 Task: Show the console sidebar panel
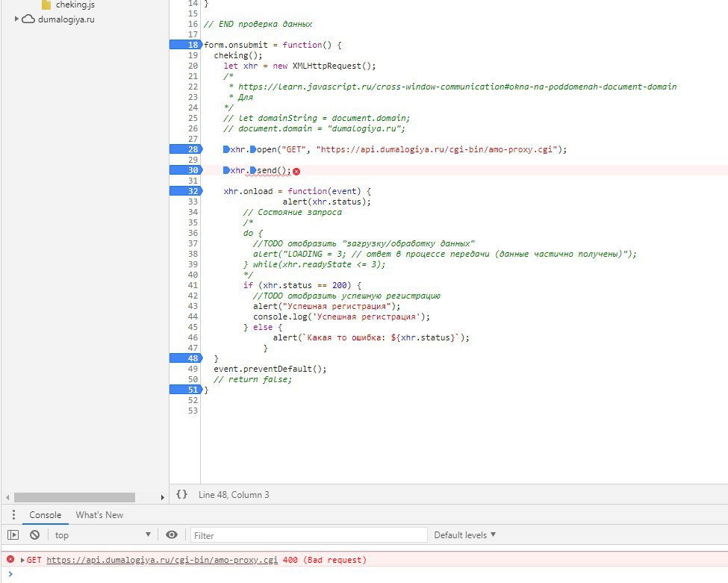click(x=13, y=535)
